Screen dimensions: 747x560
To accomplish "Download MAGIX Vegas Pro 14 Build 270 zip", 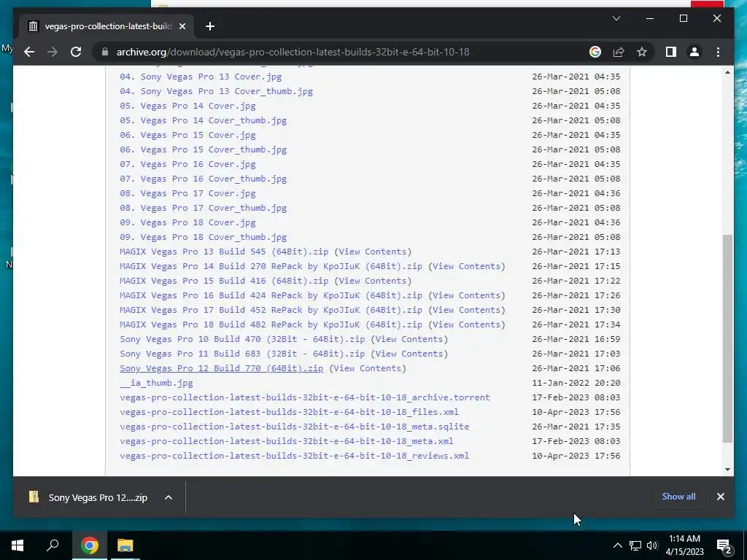I will (x=271, y=266).
